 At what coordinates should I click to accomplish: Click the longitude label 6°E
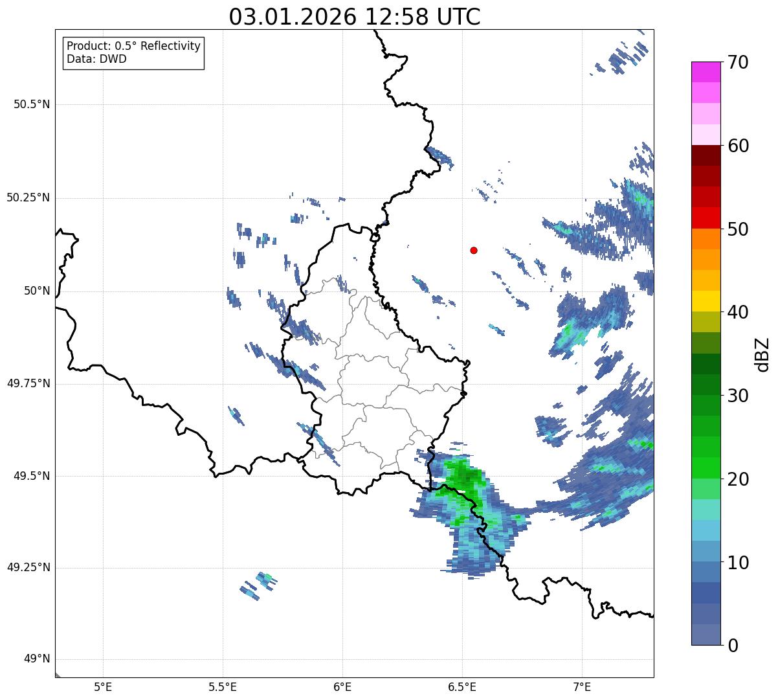point(342,686)
